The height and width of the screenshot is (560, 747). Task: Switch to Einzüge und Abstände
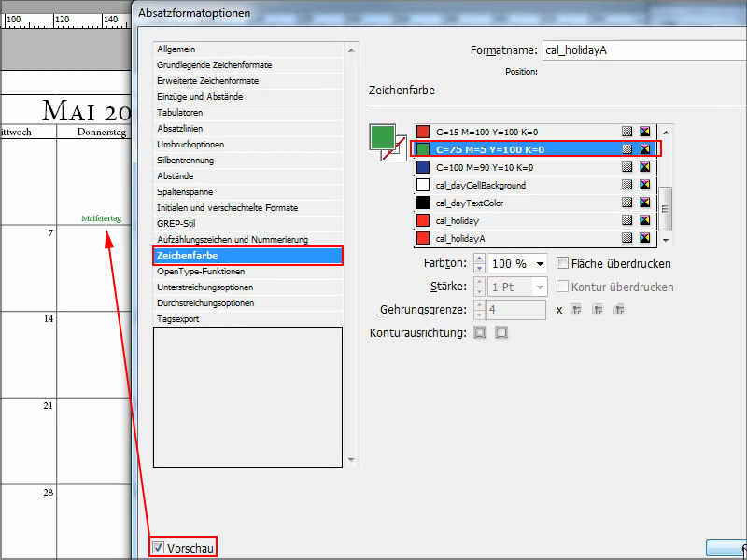pos(247,97)
